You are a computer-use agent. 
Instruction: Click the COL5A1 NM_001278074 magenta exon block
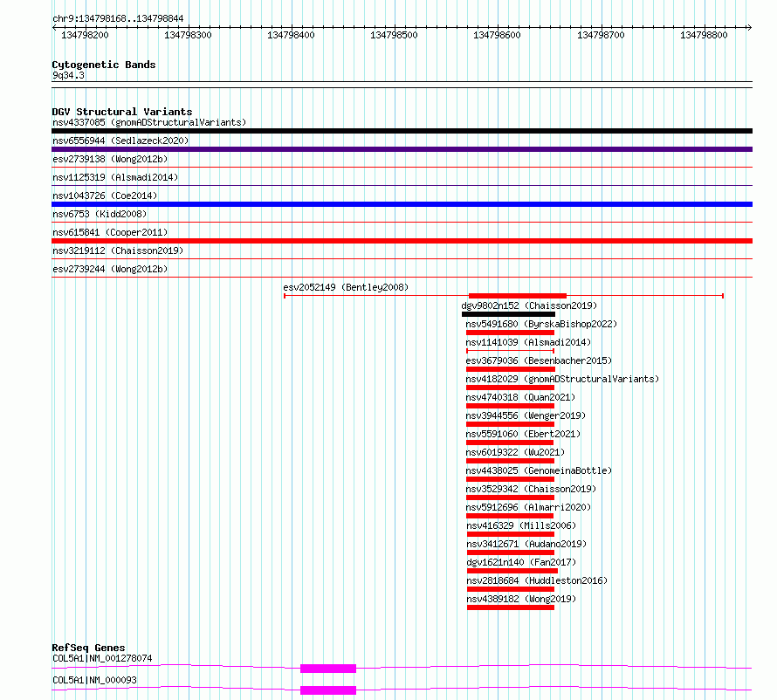point(328,669)
